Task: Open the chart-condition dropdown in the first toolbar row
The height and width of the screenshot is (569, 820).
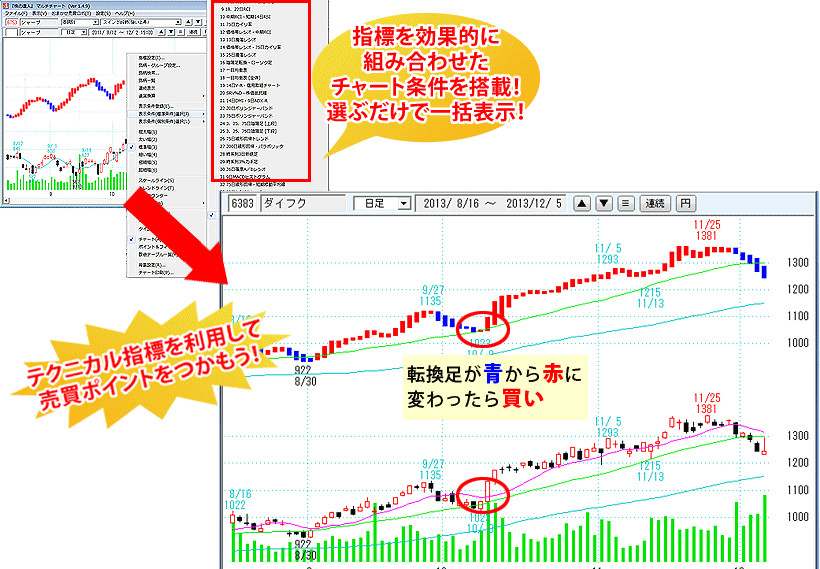Action: [179, 22]
